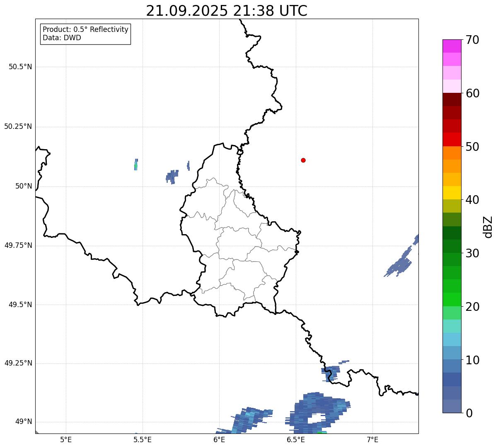This screenshot has height=448, width=498.
Task: Click the latitude label "49.25°N"
Action: coord(18,363)
